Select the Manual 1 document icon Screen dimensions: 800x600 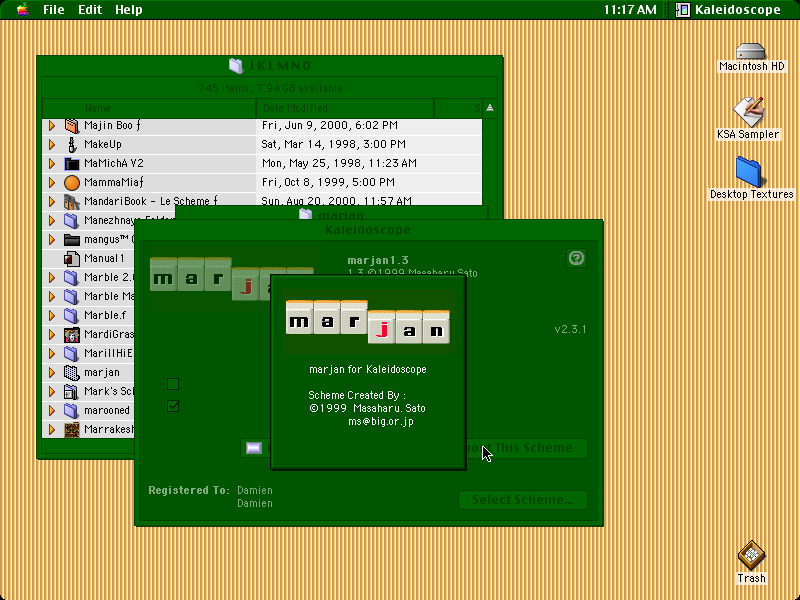point(72,259)
